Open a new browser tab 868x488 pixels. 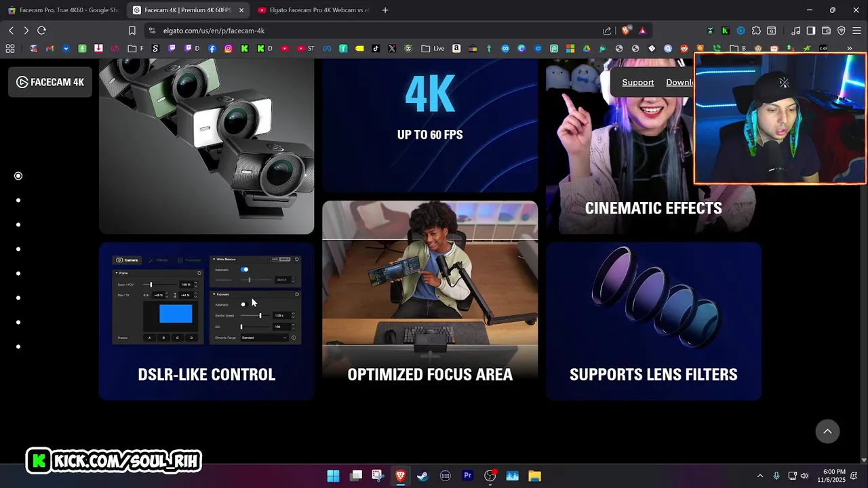tap(385, 10)
